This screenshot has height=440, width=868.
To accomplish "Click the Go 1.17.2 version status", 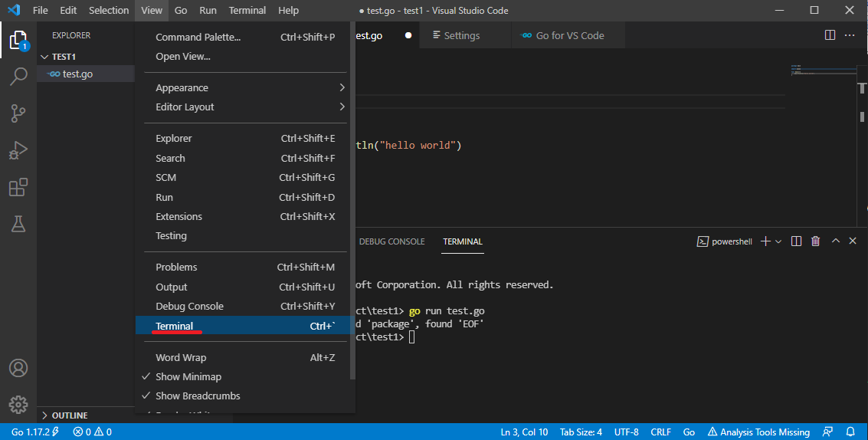I will [35, 432].
